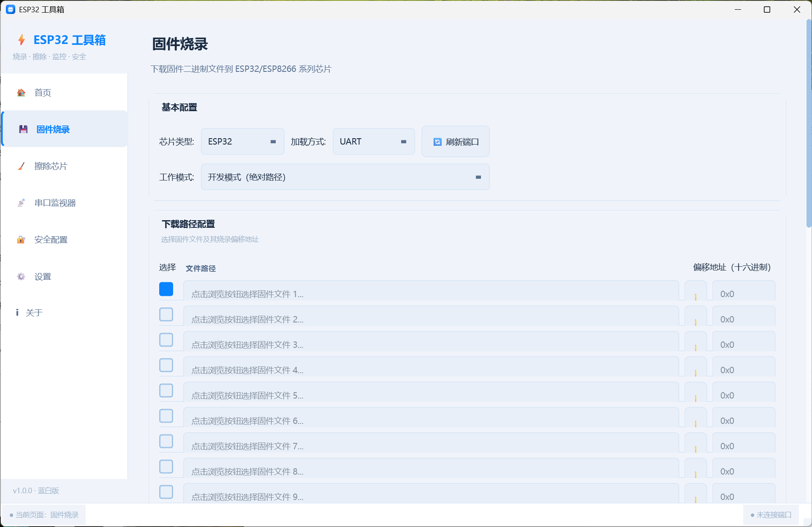Screen dimensions: 812x527
Task: Click the browse folder button for firmware file 6
Action: click(x=695, y=418)
